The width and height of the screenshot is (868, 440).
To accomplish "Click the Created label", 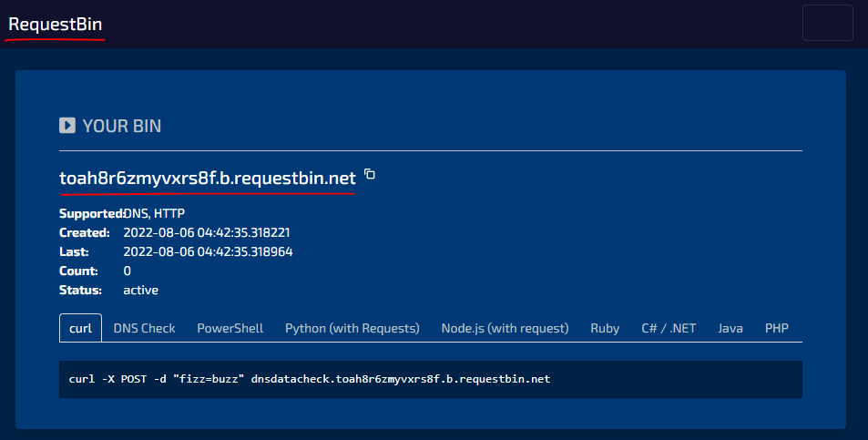I will [x=84, y=232].
